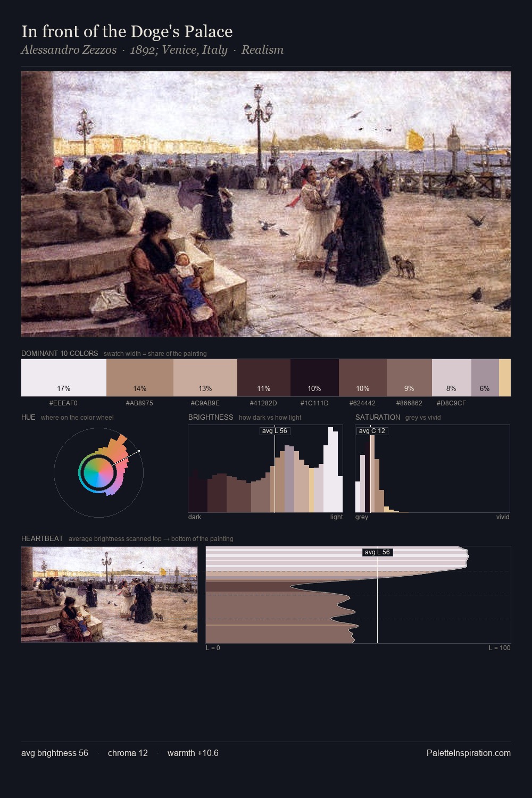Viewport: 532px width, 798px height.
Task: Click artist name 'Alessandro Zezzos'
Action: [x=69, y=50]
